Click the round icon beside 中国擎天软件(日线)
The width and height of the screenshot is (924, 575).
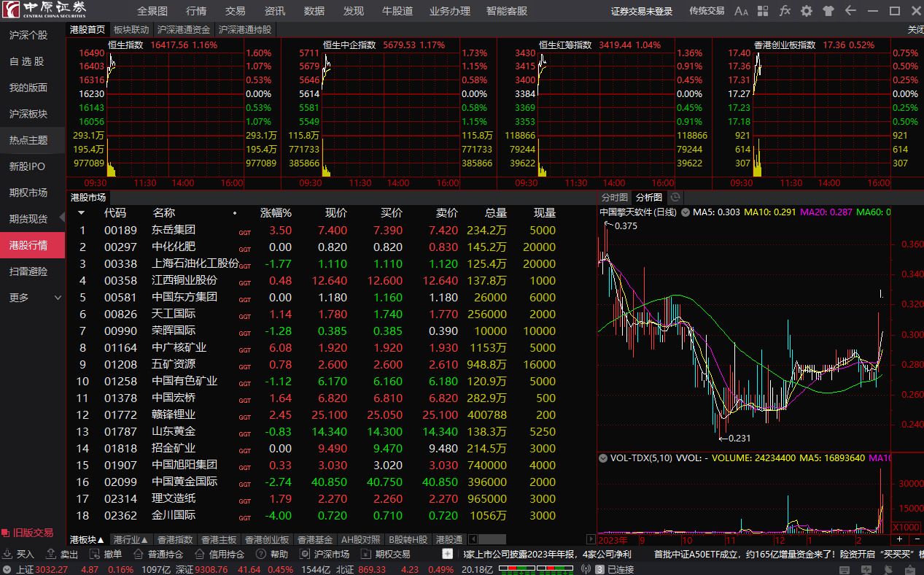click(685, 212)
